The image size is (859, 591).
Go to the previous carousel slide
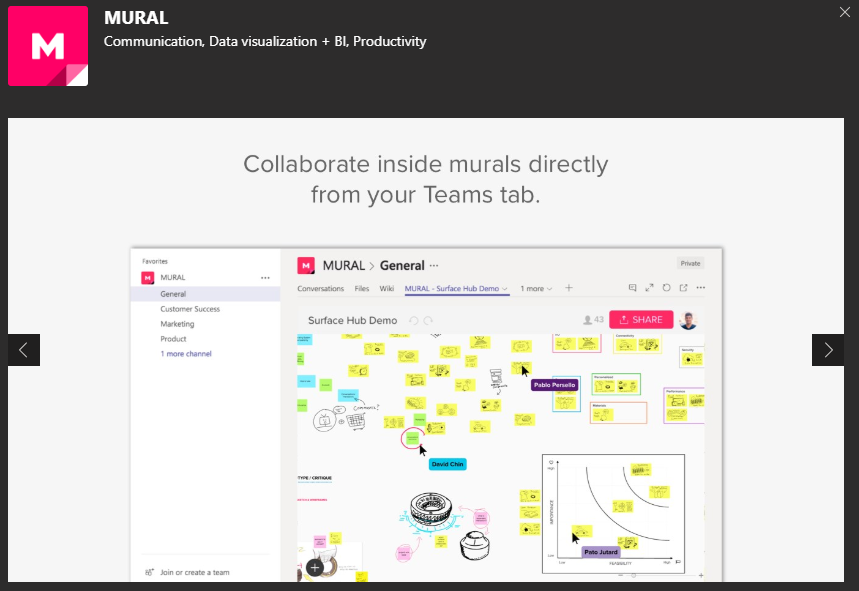pyautogui.click(x=24, y=350)
